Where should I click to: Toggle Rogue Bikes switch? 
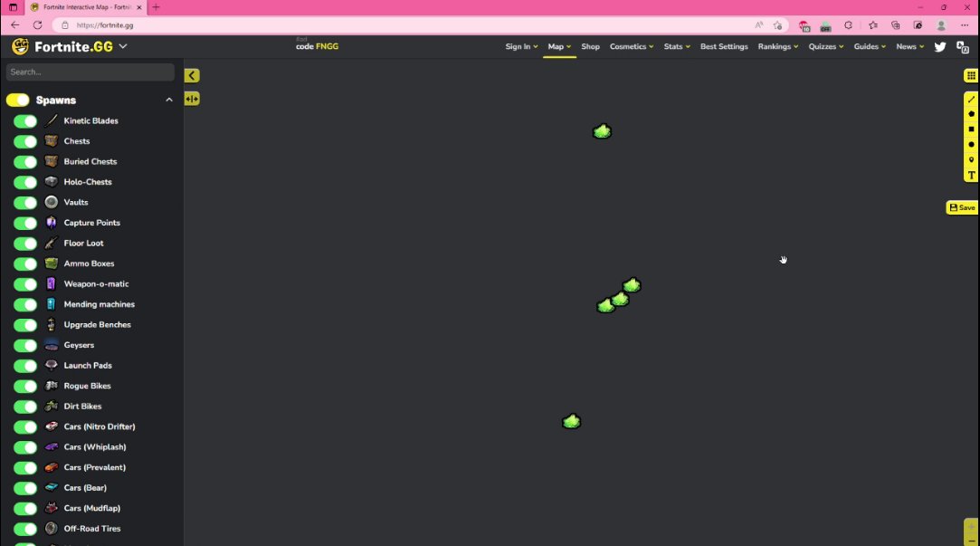25,386
